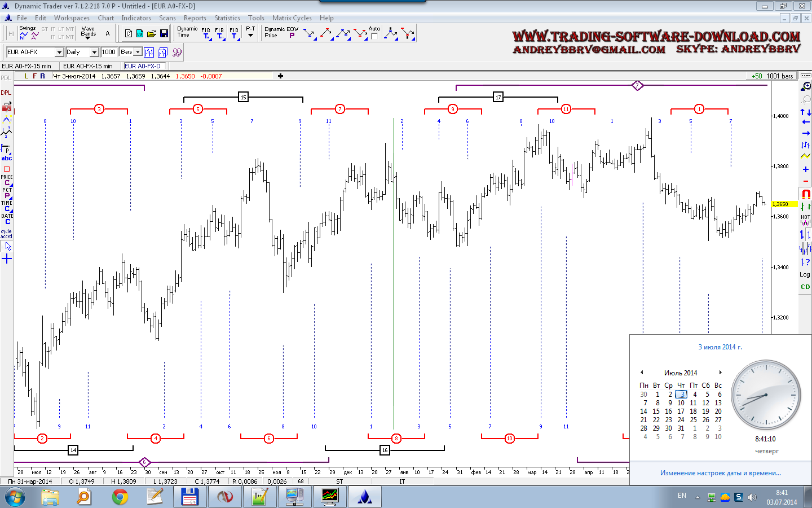Click the 1000 bars count field
The height and width of the screenshot is (508, 812).
[x=109, y=52]
